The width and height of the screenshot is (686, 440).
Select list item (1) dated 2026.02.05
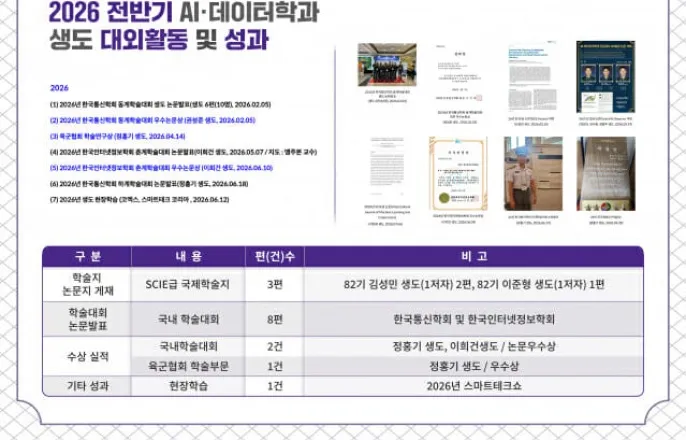pos(160,105)
